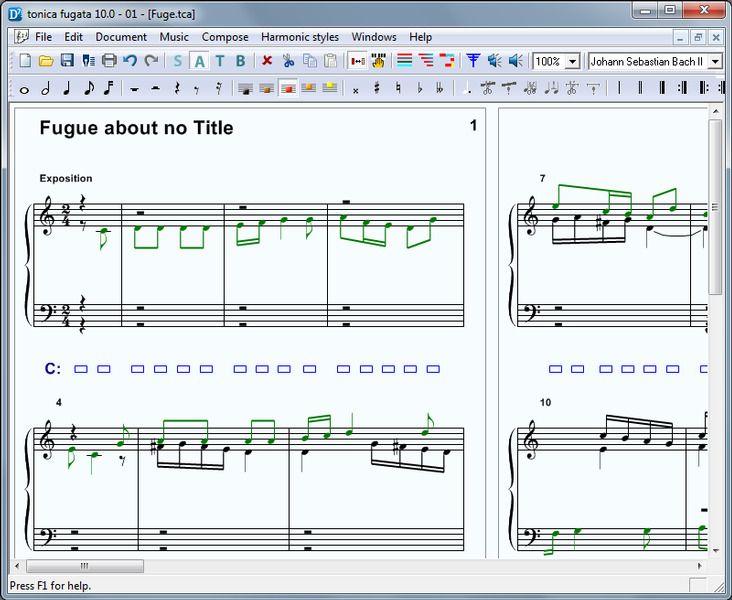Screen dimensions: 732x600
Task: Select the whole note duration
Action: point(24,89)
